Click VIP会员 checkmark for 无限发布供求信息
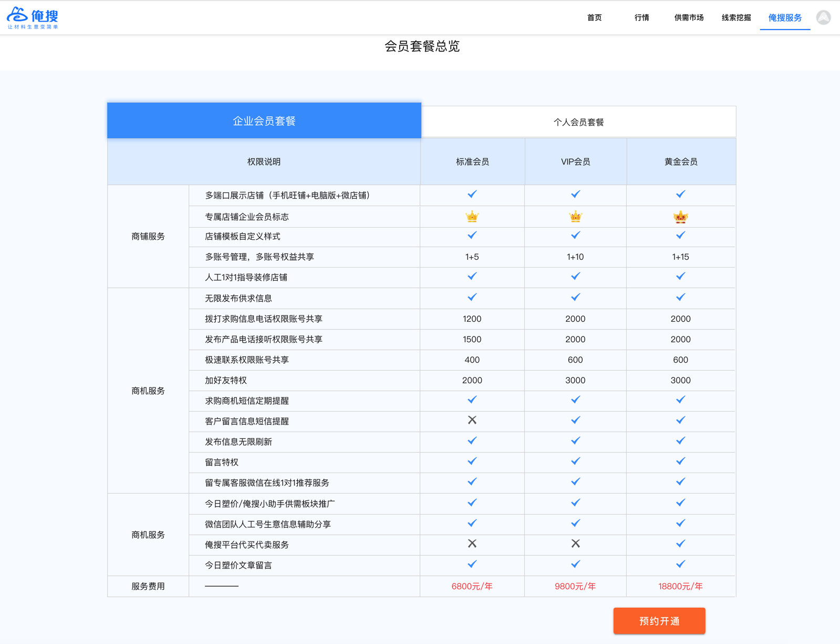Image resolution: width=840 pixels, height=644 pixels. pyautogui.click(x=575, y=298)
